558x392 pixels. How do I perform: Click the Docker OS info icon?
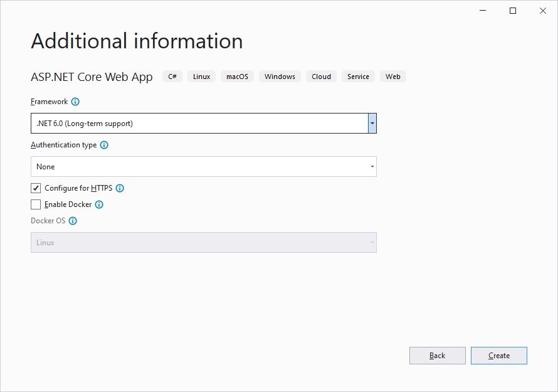click(73, 221)
